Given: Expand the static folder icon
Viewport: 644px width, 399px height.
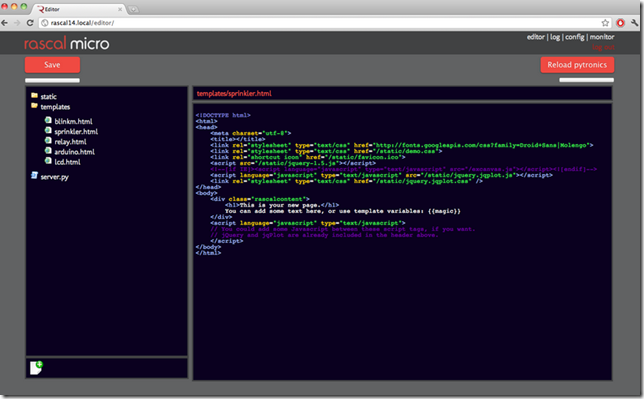Looking at the screenshot, I should pyautogui.click(x=34, y=96).
